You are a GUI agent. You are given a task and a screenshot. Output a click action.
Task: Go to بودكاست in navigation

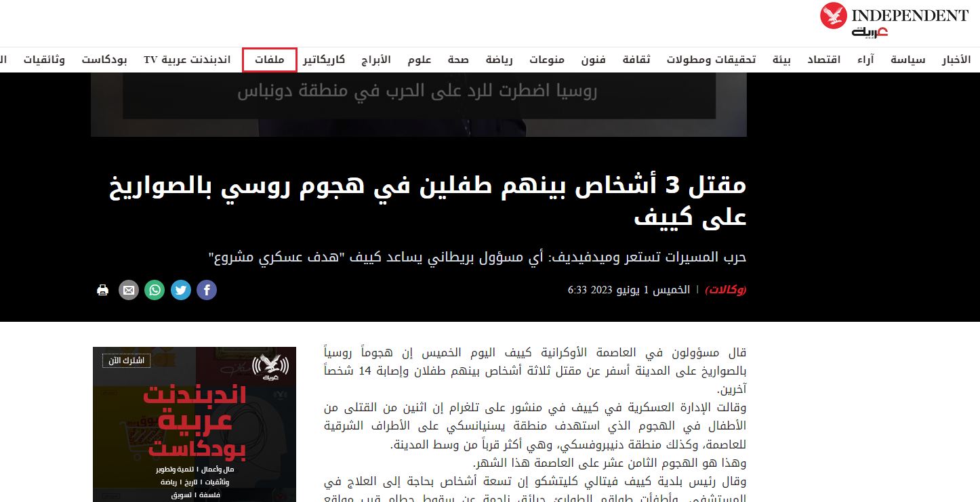(x=104, y=60)
